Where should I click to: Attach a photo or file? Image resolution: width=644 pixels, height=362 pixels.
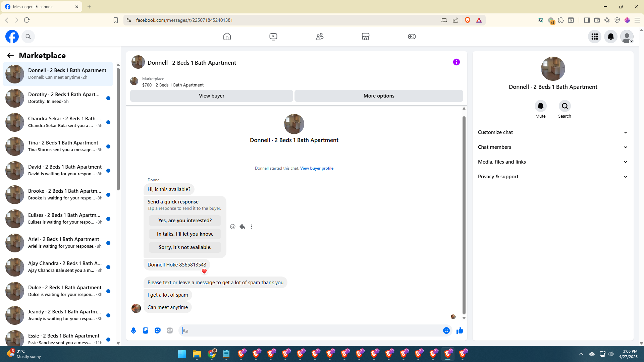[x=146, y=330]
